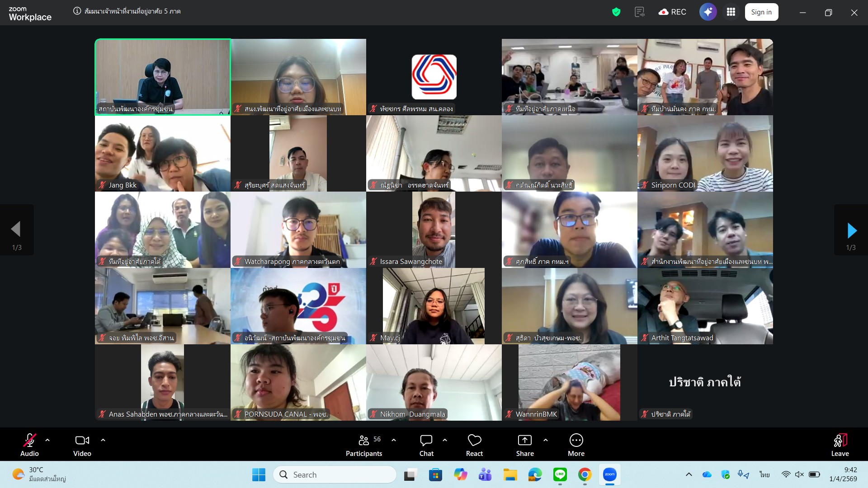Open the More options menu

pos(576,445)
